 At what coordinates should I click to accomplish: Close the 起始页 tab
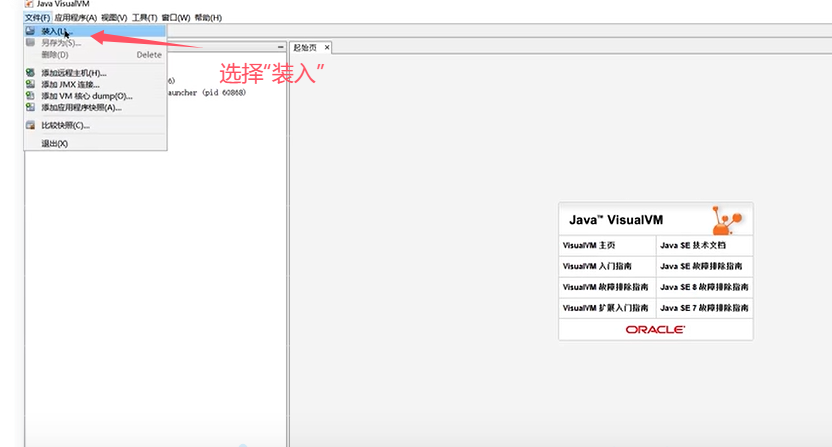327,48
